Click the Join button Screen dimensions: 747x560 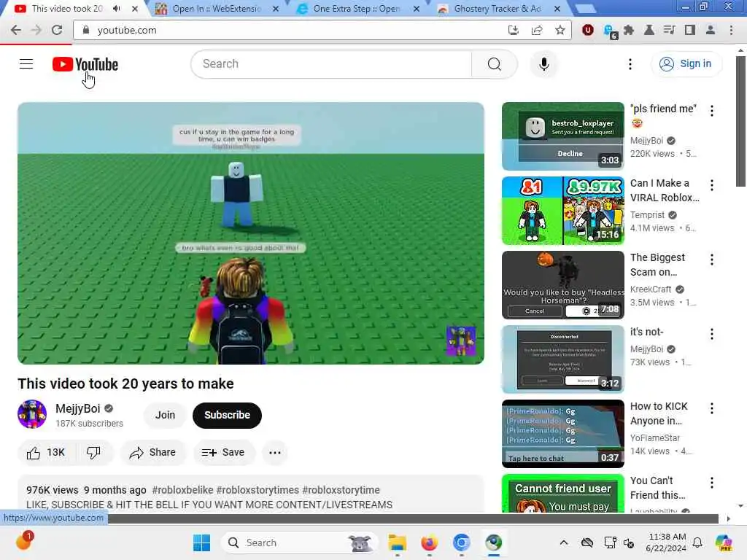tap(165, 415)
